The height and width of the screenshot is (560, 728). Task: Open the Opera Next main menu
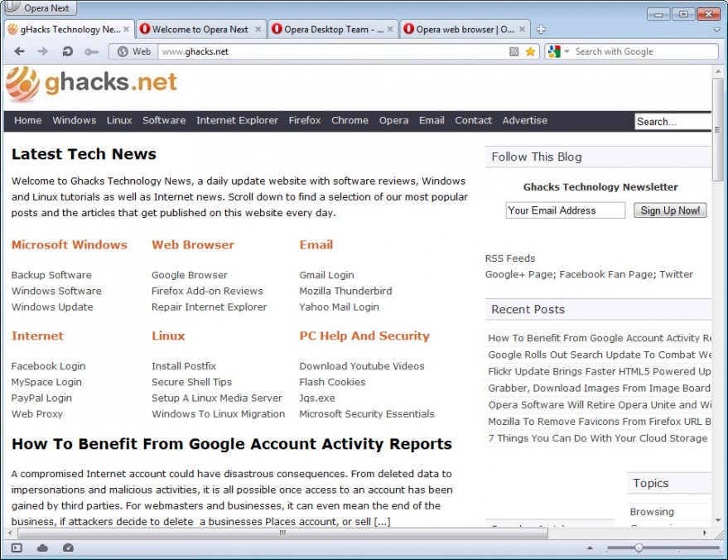tap(40, 8)
